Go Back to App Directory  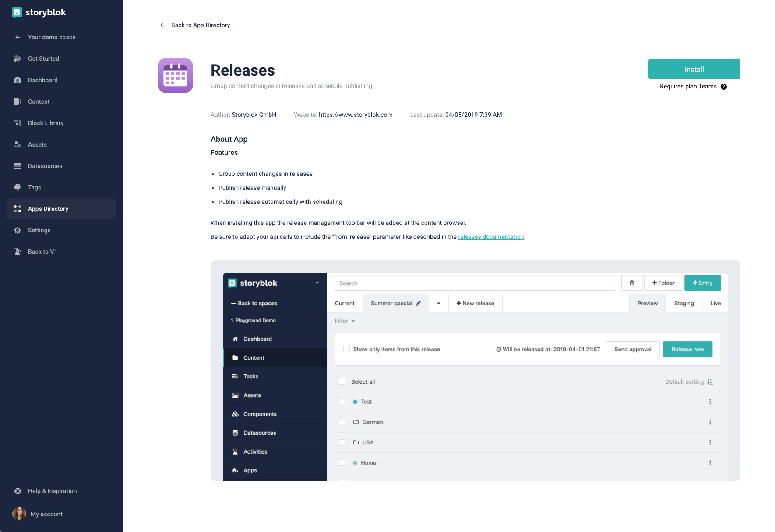201,25
